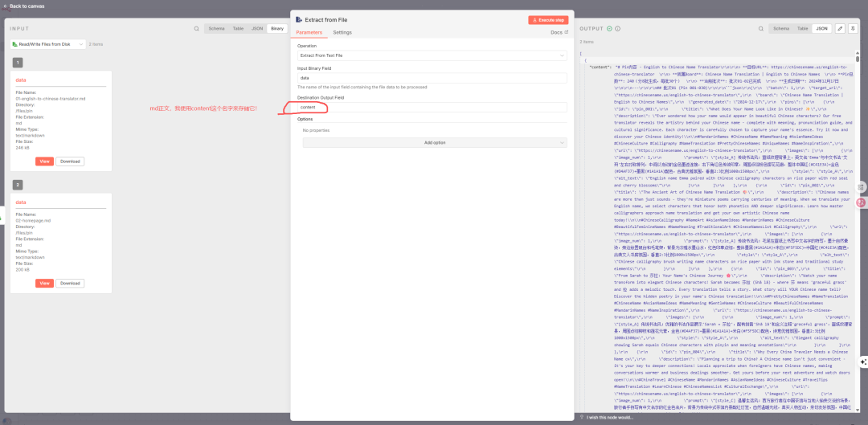Click the pin output data icon
Screen dimensions: 868x425
pos(854,28)
